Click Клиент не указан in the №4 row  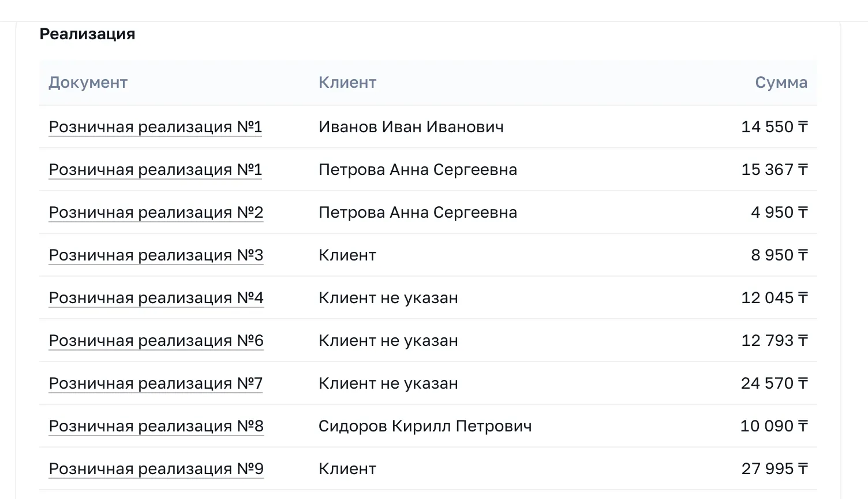click(x=388, y=298)
